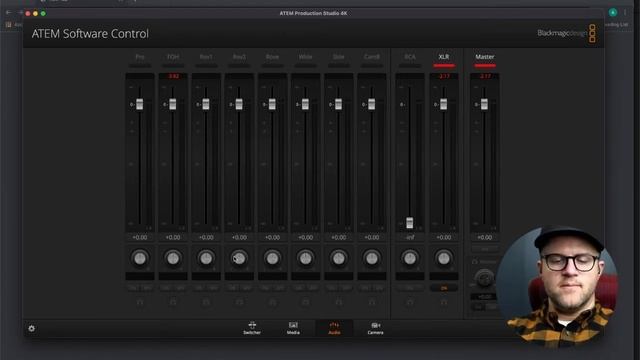Click the profile avatar in the browser window
This screenshot has height=360, width=640.
pyautogui.click(x=613, y=13)
